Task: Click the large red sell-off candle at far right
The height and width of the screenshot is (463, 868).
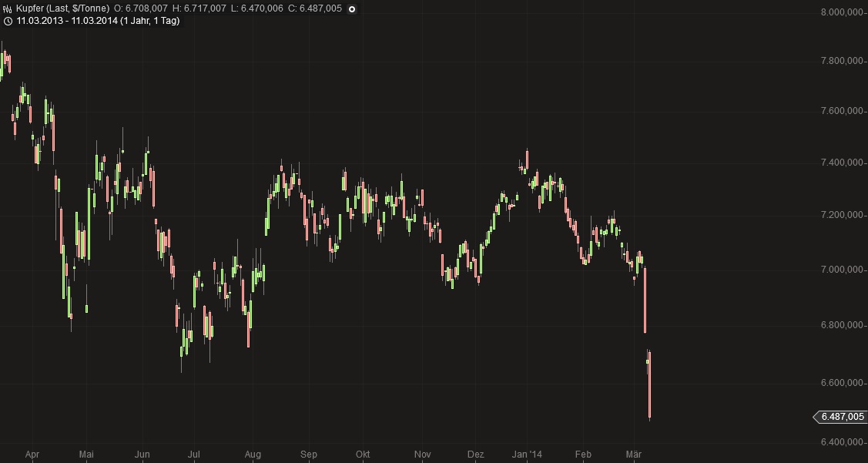Action: (x=649, y=385)
